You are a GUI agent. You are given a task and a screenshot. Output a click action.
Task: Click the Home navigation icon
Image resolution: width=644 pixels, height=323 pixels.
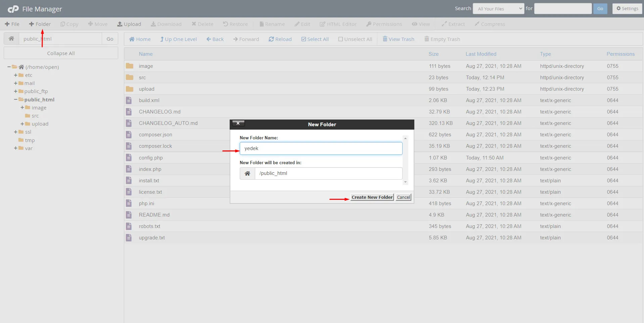tap(132, 39)
